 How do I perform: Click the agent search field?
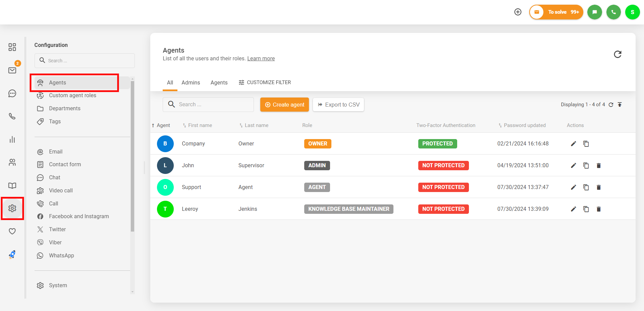(208, 104)
